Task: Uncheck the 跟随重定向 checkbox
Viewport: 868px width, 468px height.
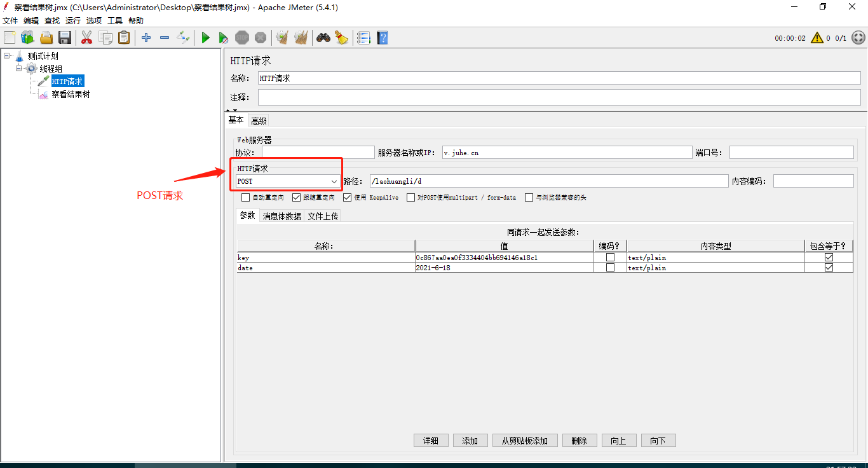Action: pos(297,198)
